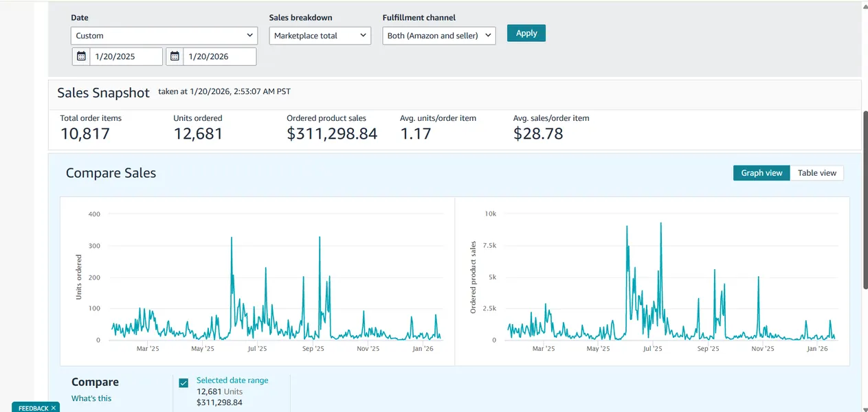Click the 400 tick label on units chart
868x412 pixels.
[94, 214]
